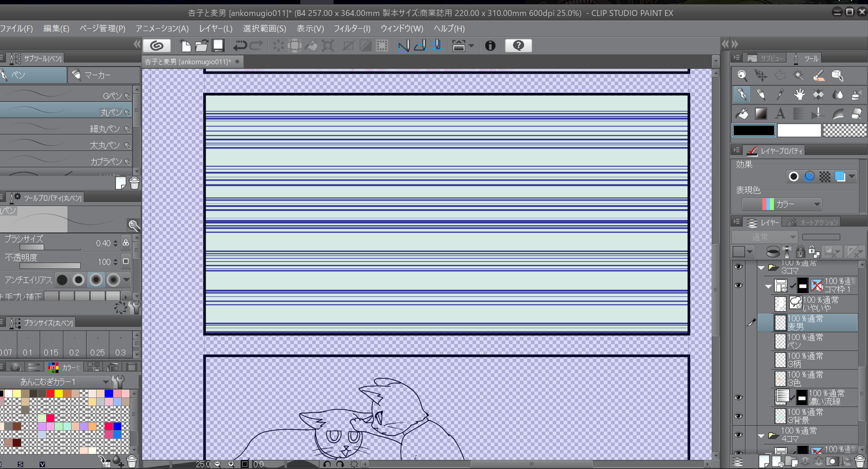Open the layer color dropdown arrow in effects
868x469 pixels.
(x=852, y=176)
